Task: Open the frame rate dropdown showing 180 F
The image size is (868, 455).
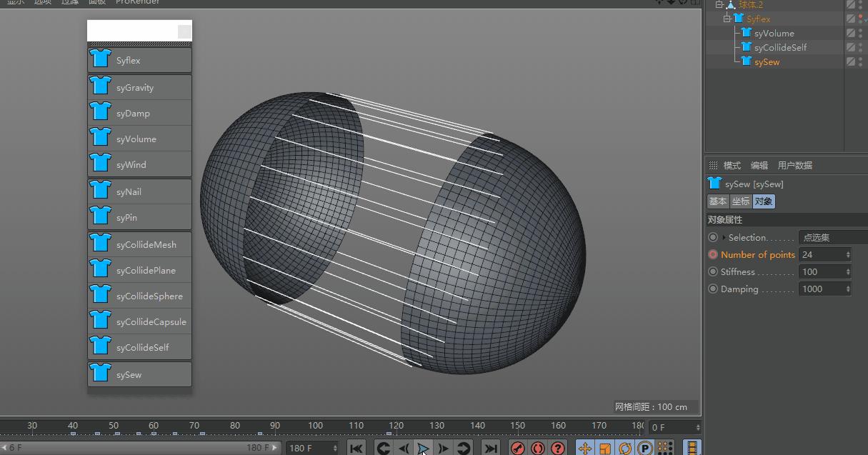Action: [x=312, y=448]
